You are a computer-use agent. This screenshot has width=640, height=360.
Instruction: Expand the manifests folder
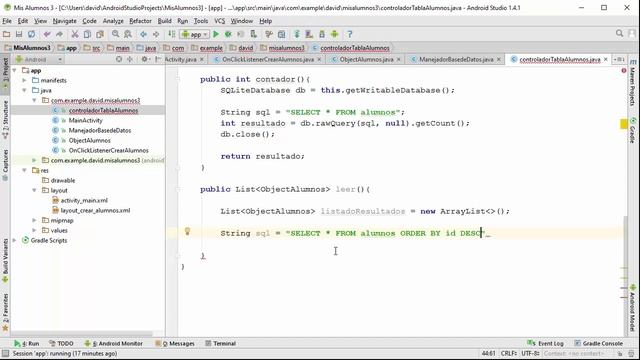(24, 80)
